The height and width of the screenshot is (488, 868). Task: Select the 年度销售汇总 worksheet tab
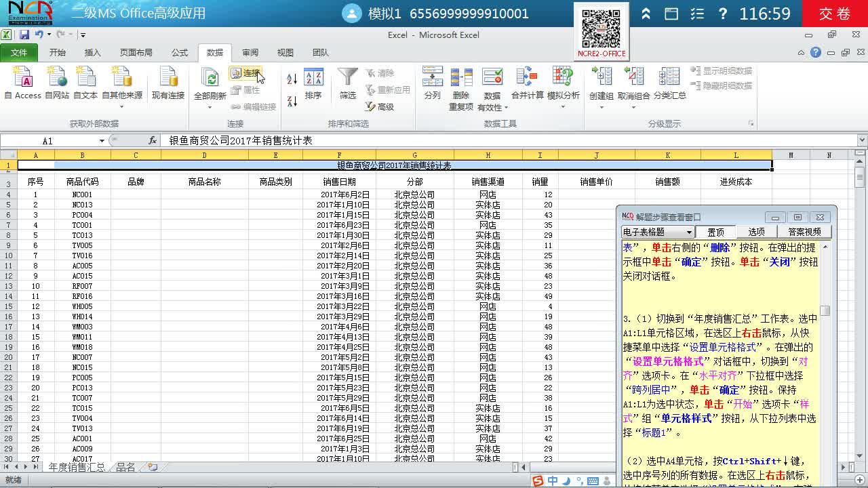pyautogui.click(x=77, y=467)
